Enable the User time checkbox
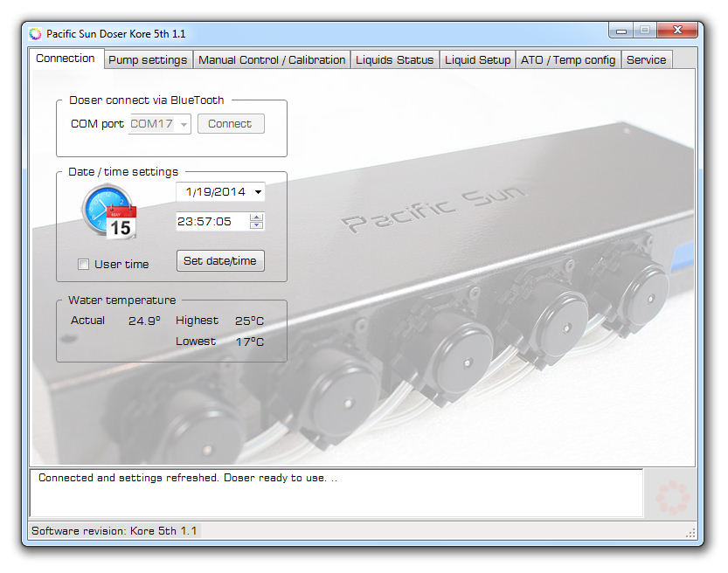Viewport: 728px width, 573px height. pos(84,265)
